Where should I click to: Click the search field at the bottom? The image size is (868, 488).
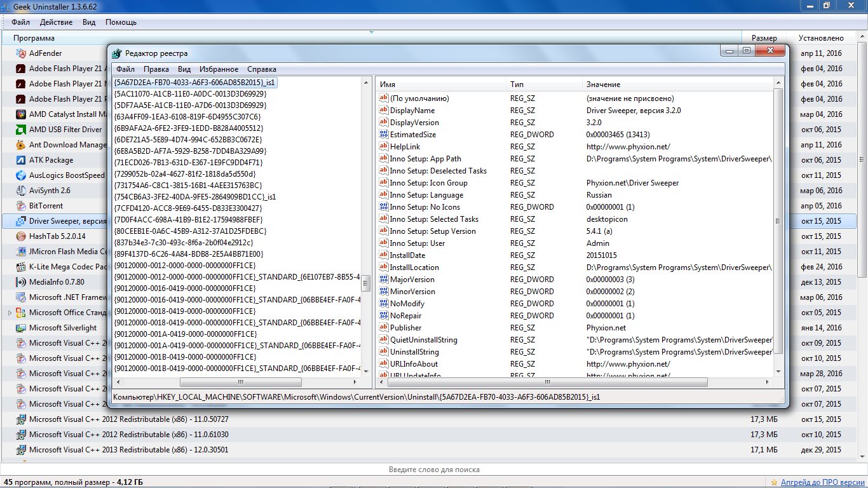point(434,470)
